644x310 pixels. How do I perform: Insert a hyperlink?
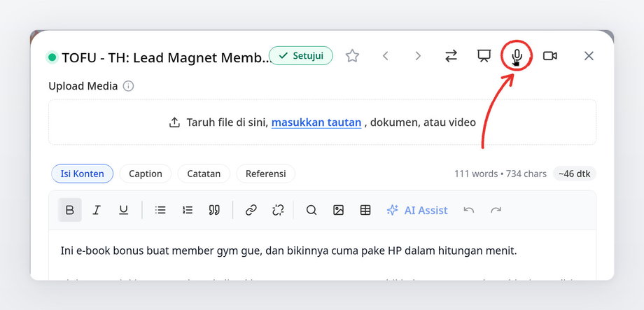point(251,210)
